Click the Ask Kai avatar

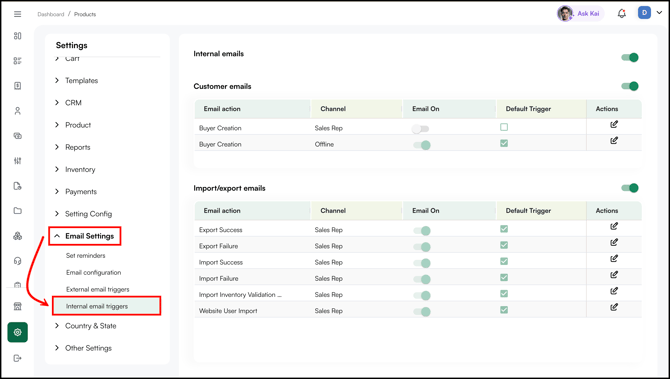click(565, 14)
